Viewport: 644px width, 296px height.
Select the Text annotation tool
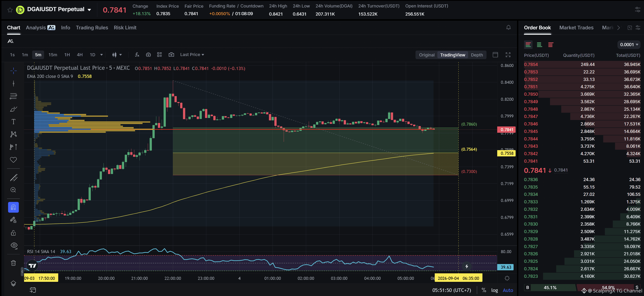(x=14, y=122)
